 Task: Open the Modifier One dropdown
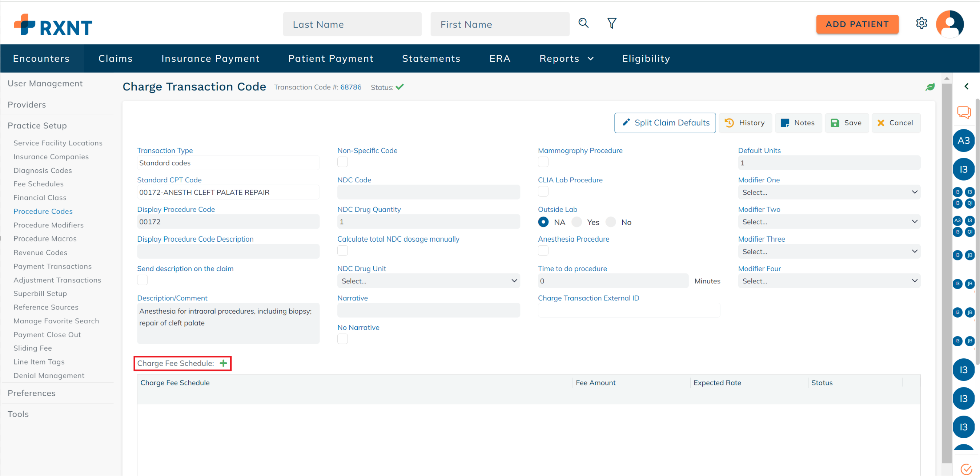(830, 192)
